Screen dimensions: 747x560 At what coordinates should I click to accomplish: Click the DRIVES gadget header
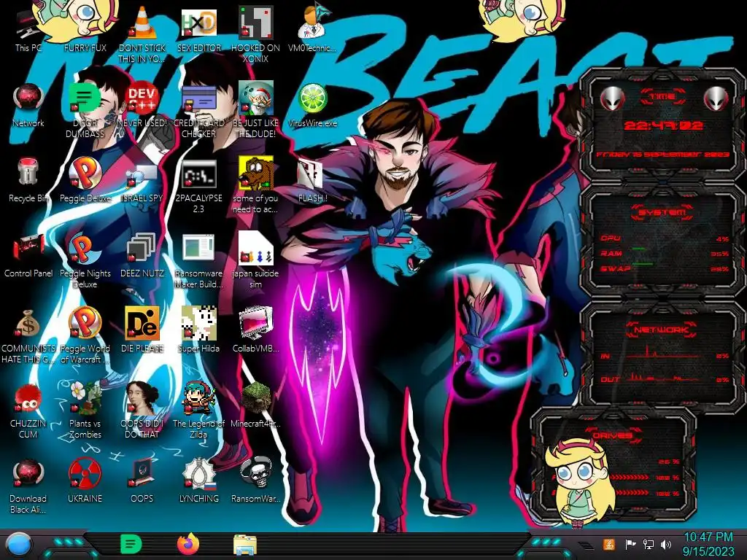pyautogui.click(x=613, y=435)
